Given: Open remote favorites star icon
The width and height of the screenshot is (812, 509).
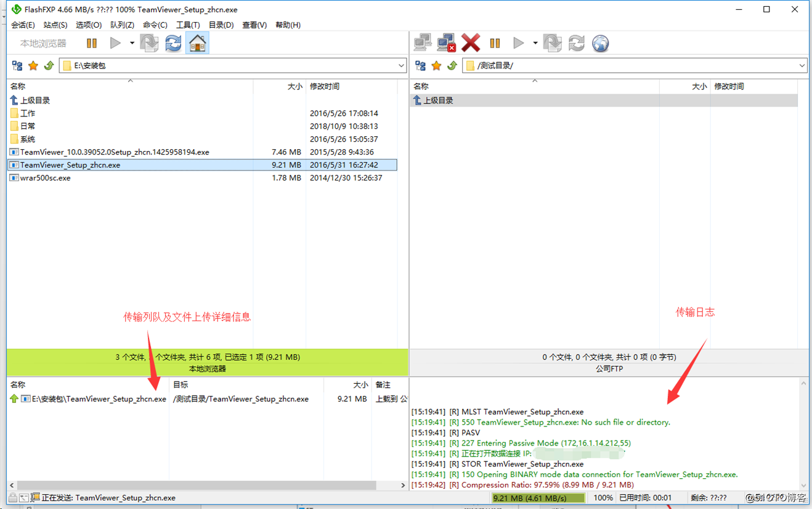Looking at the screenshot, I should [436, 66].
